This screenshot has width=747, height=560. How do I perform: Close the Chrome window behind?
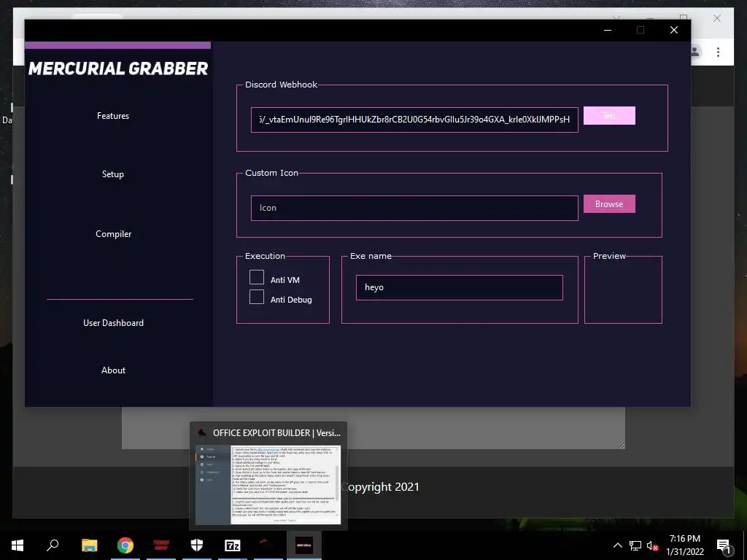[717, 18]
